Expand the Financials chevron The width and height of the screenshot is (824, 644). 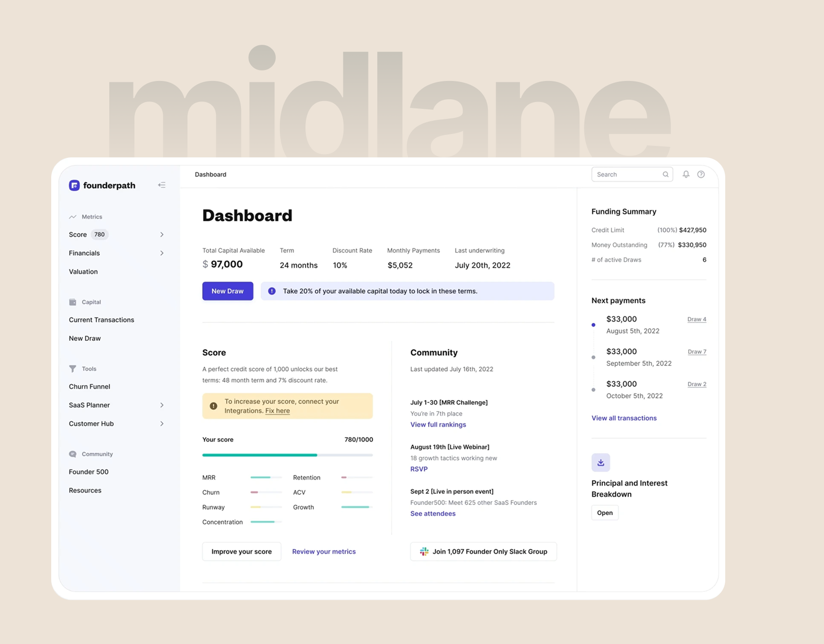pos(162,253)
